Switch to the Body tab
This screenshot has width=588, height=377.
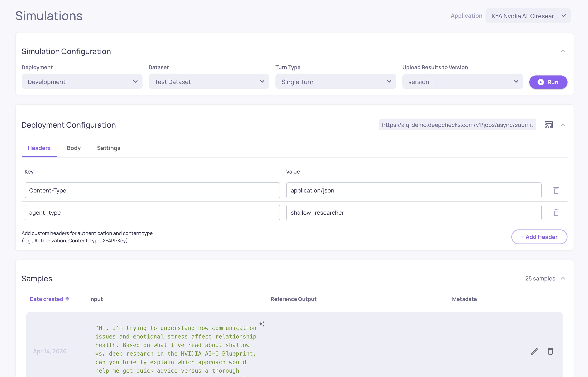(73, 148)
